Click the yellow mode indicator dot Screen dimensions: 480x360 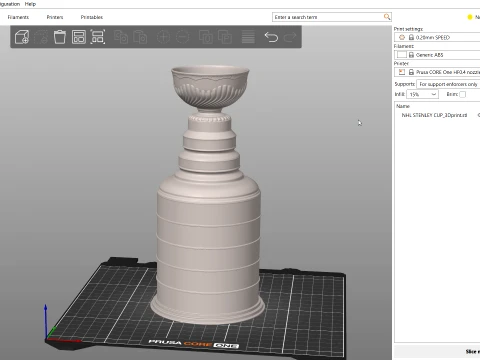(x=470, y=17)
